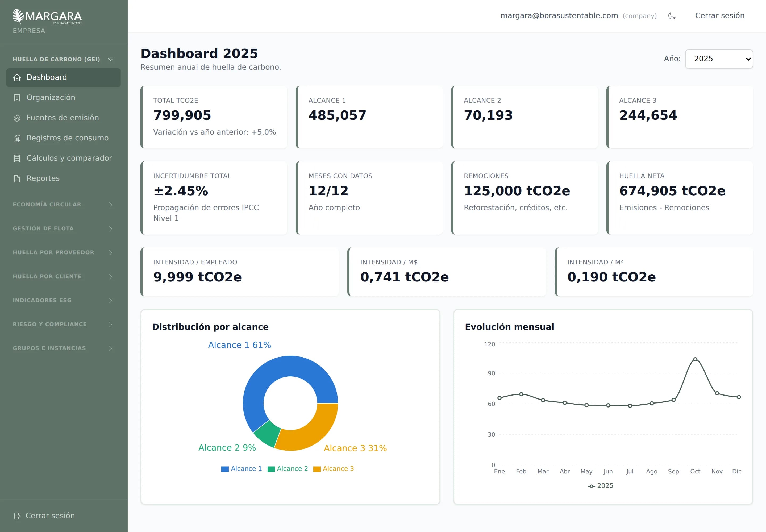Open the Año dropdown showing 2025
Screen dimensions: 766x532
[x=719, y=59]
